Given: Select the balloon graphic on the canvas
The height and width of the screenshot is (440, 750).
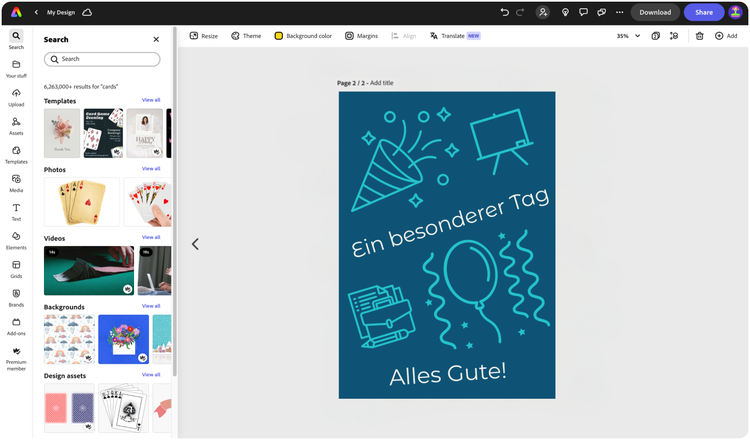Looking at the screenshot, I should point(474,289).
